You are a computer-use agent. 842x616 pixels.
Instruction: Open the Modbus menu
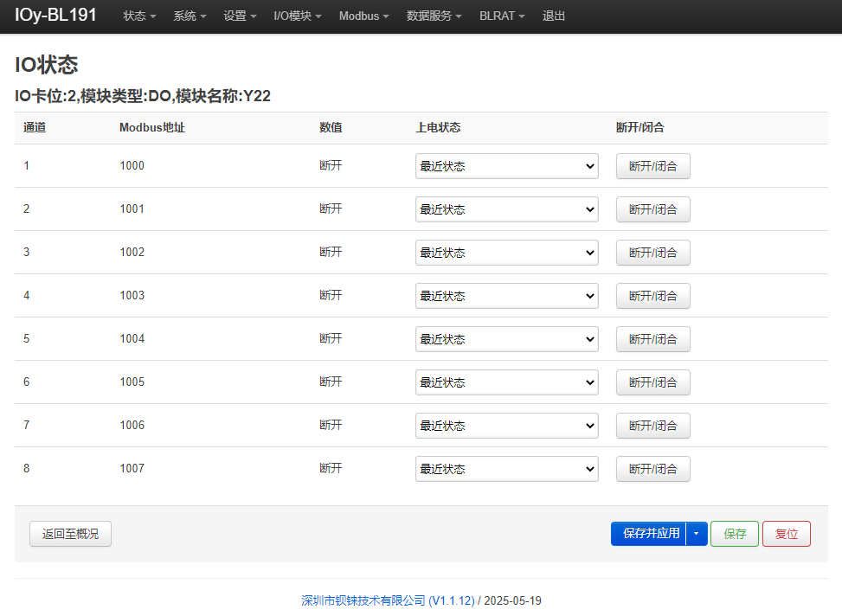pos(363,16)
